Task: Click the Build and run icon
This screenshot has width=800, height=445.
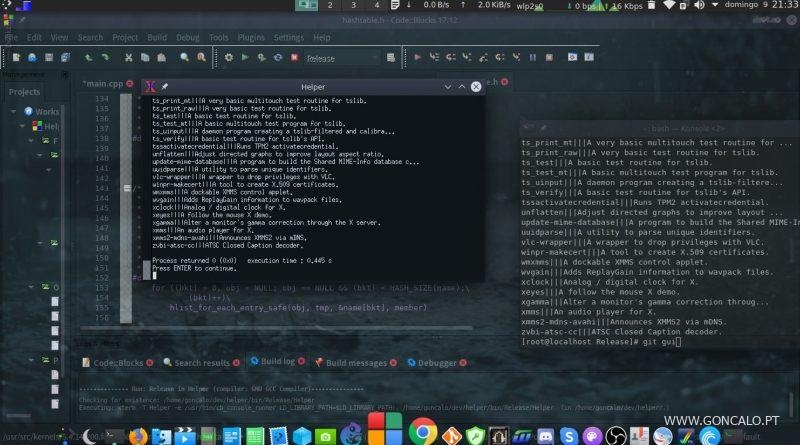Action: [261, 58]
